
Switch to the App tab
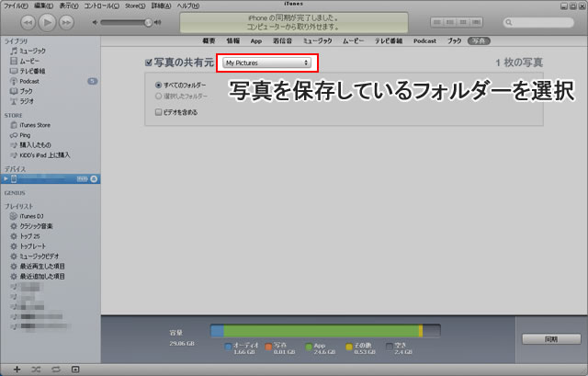pos(256,40)
